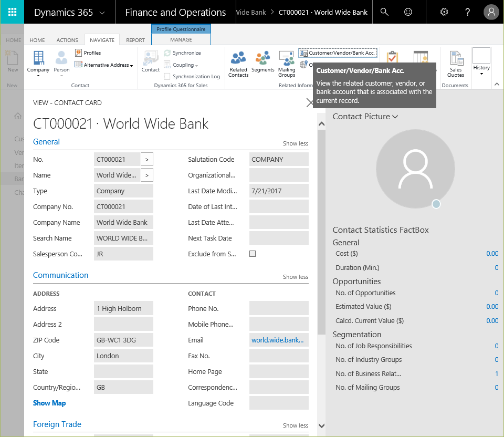Open the Name field drilldown arrow
This screenshot has width=504, height=437.
[x=147, y=175]
